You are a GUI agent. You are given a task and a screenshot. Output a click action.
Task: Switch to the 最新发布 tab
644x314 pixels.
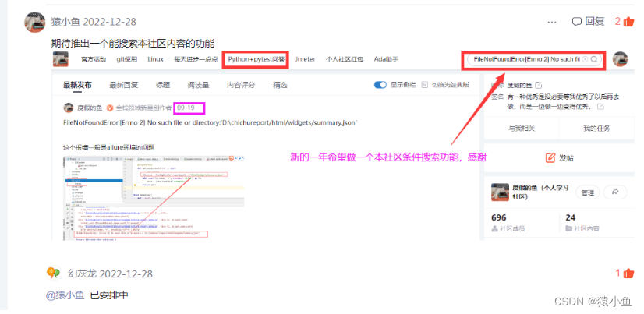pyautogui.click(x=77, y=86)
